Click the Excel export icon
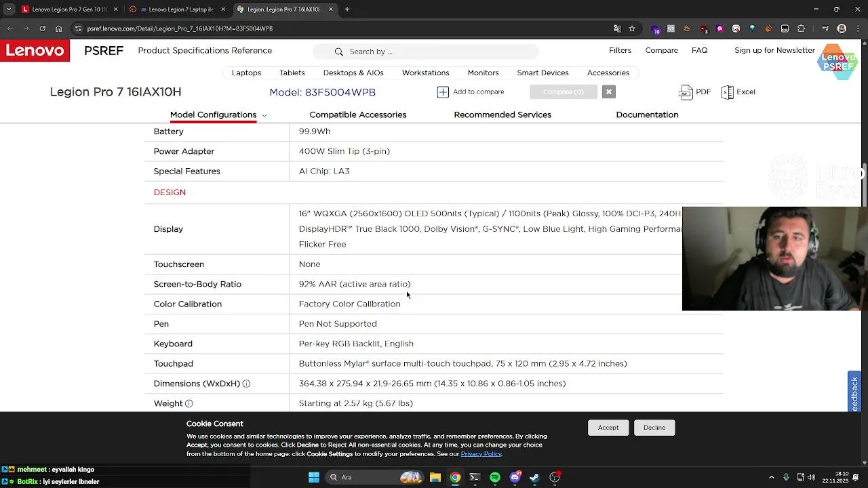Viewport: 868px width, 488px height. pos(727,92)
